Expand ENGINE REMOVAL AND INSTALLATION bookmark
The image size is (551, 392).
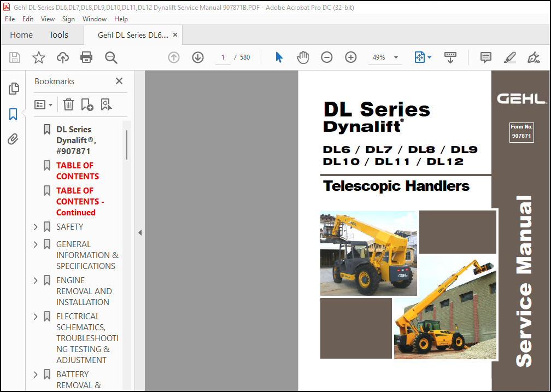pos(36,280)
